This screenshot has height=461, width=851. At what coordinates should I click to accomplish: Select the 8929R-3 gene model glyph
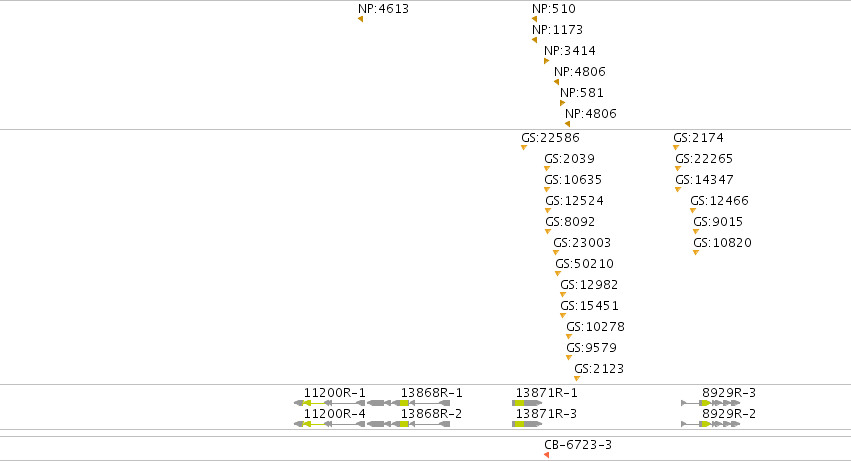tap(710, 403)
